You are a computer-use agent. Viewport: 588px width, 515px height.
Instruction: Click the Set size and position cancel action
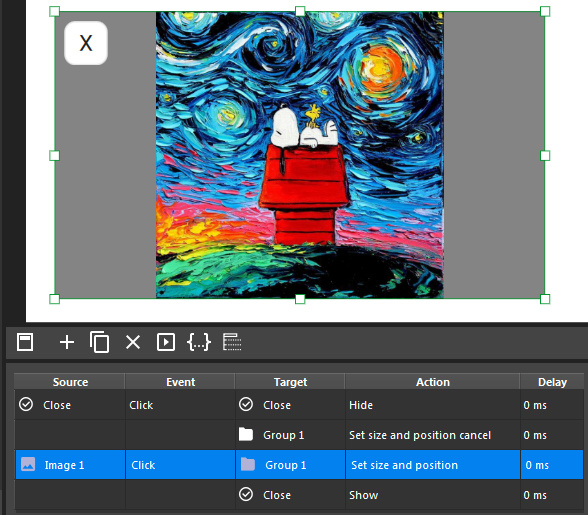tap(420, 435)
